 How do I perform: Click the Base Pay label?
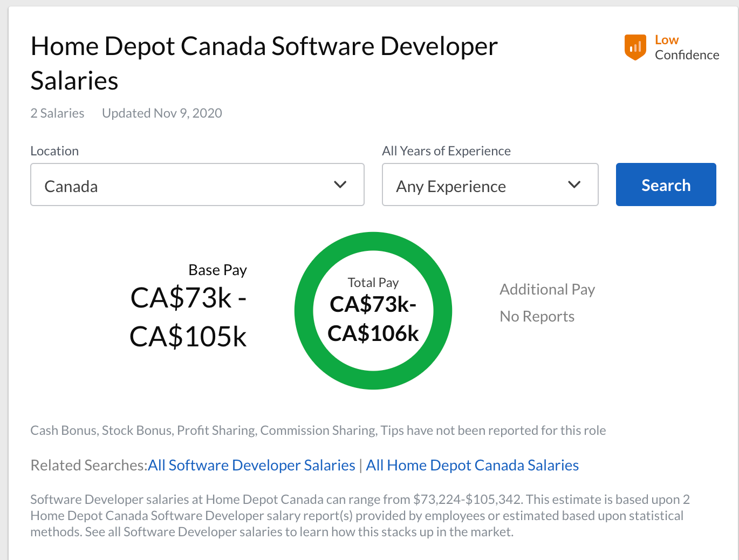pos(218,270)
